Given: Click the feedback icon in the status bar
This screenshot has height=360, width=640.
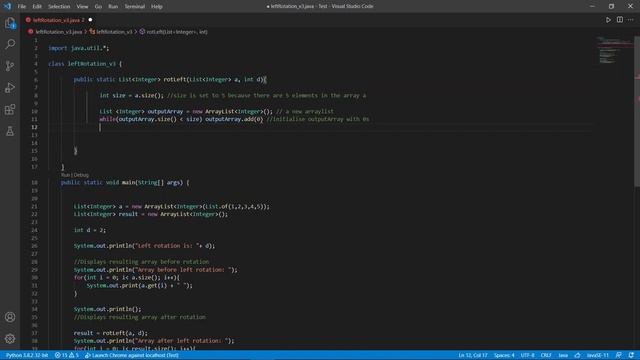Looking at the screenshot, I should (x=618, y=355).
